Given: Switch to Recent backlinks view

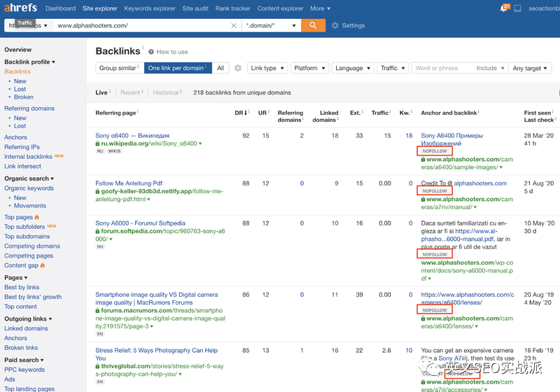Looking at the screenshot, I should [130, 92].
